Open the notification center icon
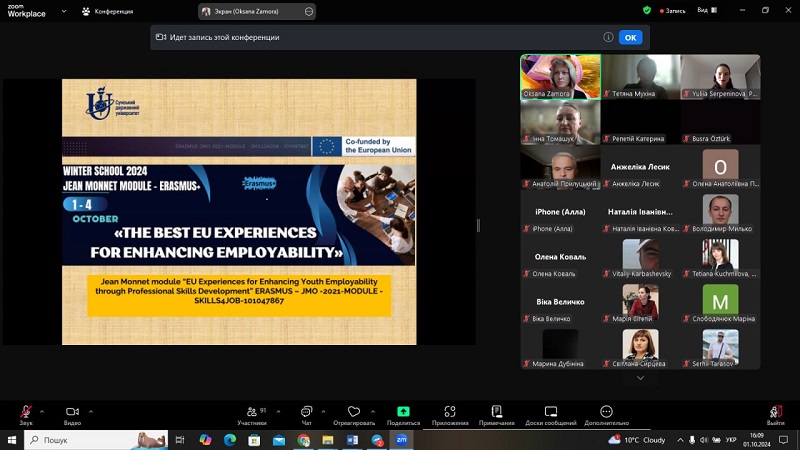This screenshot has width=800, height=450. [784, 440]
